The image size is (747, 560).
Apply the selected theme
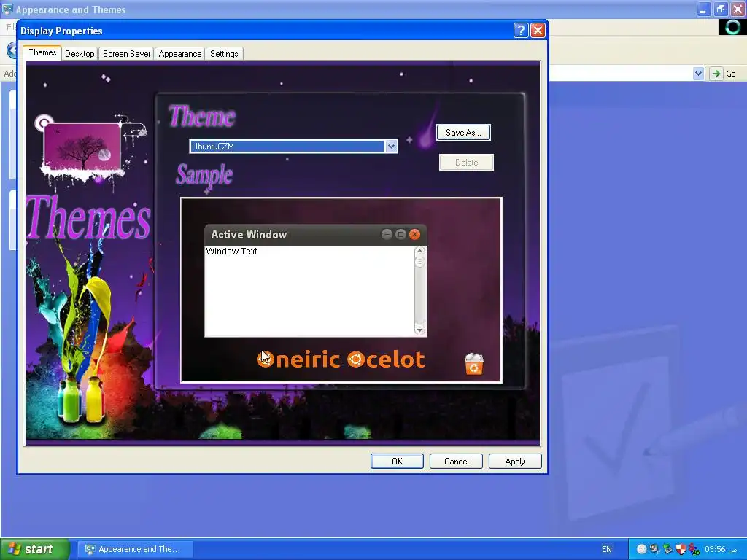pos(515,462)
